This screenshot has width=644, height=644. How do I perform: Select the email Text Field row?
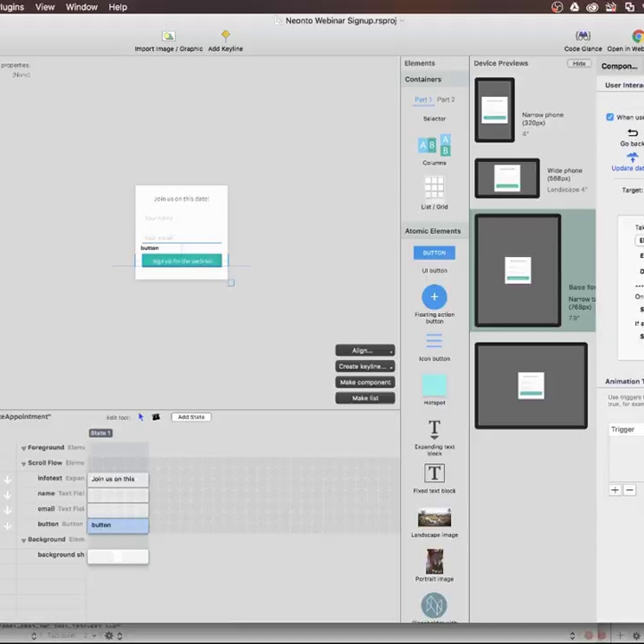coord(61,509)
